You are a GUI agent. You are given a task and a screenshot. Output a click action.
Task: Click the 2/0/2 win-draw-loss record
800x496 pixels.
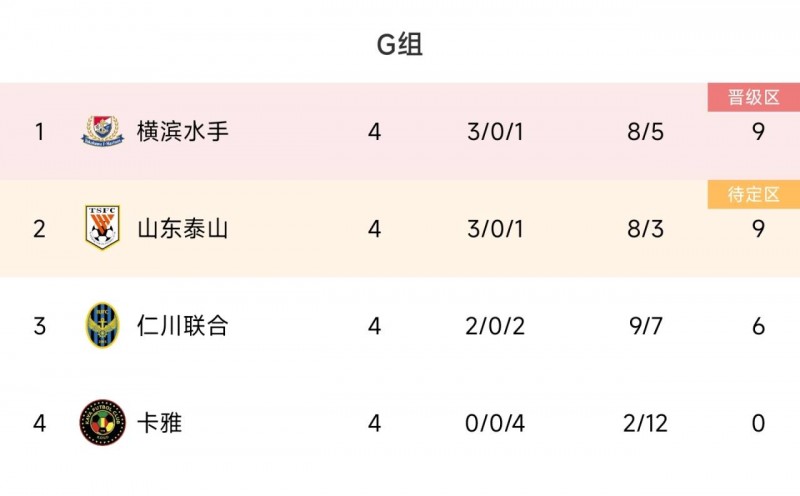pyautogui.click(x=495, y=325)
